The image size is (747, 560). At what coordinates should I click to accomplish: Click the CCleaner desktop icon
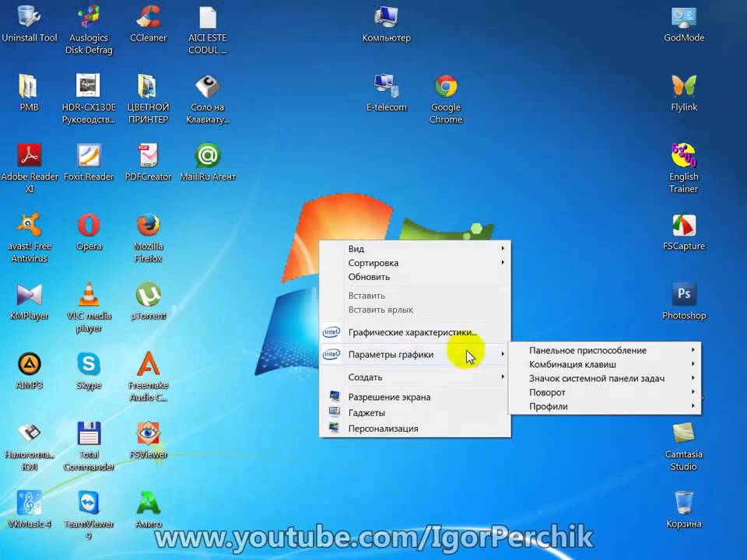[x=148, y=16]
